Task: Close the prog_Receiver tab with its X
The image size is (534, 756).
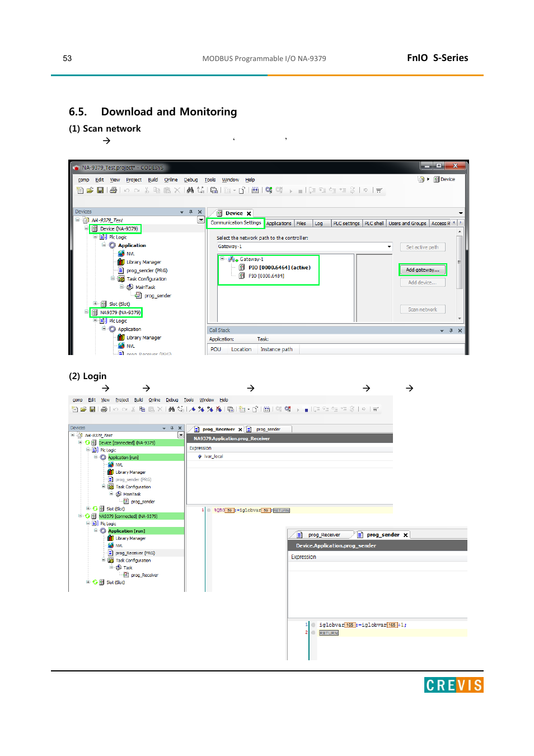Action: click(x=240, y=430)
